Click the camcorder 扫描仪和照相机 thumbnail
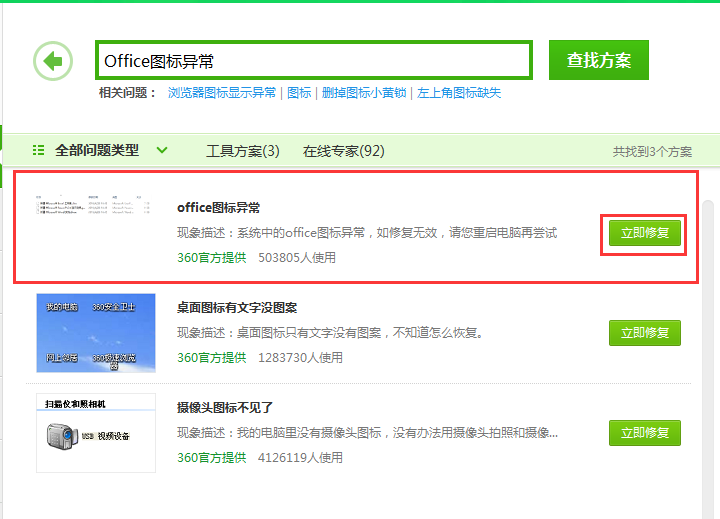The image size is (720, 519). tap(96, 433)
